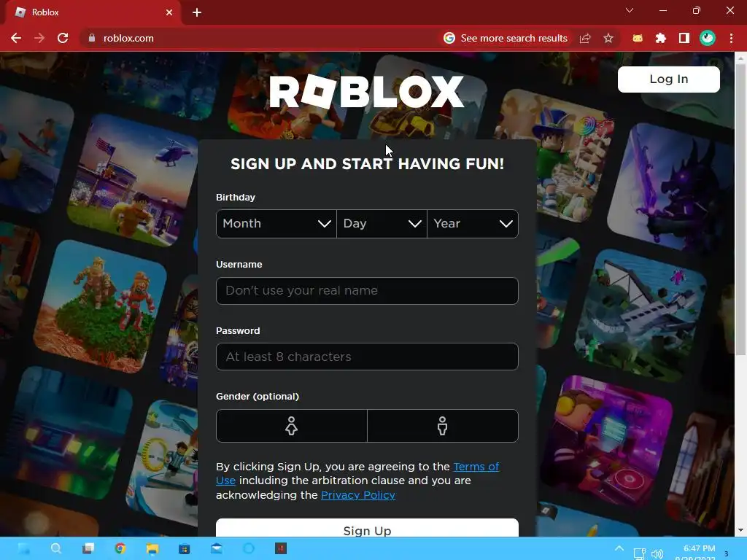Open Task View on the taskbar
747x560 pixels.
pyautogui.click(x=88, y=548)
